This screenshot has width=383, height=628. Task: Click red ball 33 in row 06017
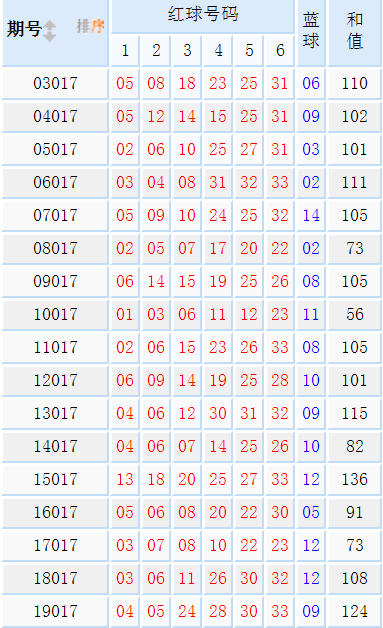280,183
